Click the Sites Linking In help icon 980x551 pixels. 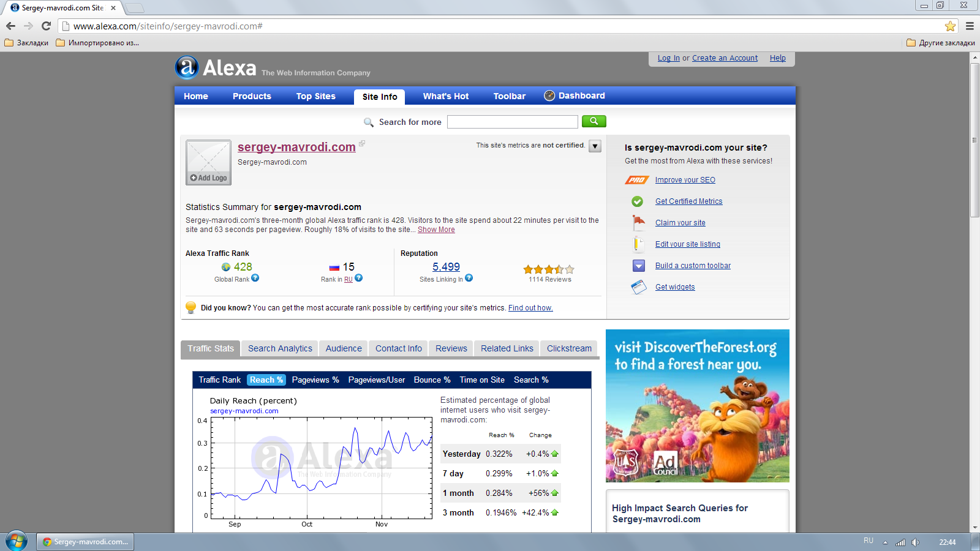point(469,278)
